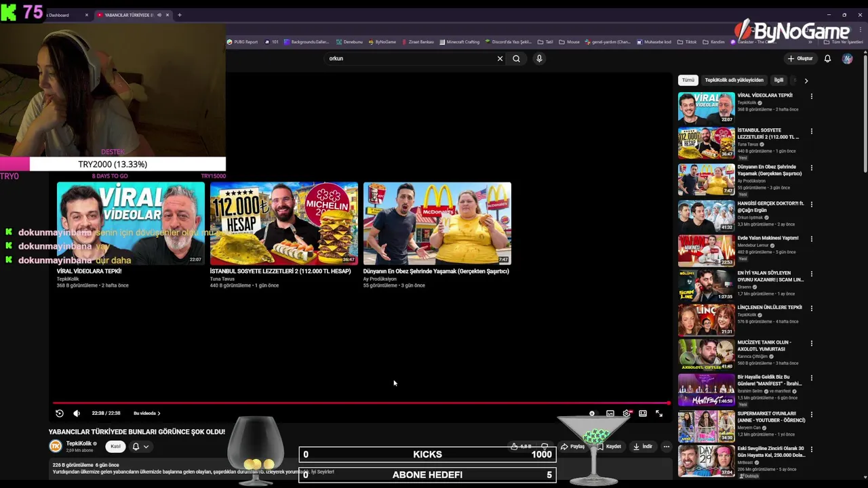Open the 'EN İYİ YALAN SÖYLEYEN OYUNU KAZANIR!' title
This screenshot has width=868, height=488.
[770, 276]
